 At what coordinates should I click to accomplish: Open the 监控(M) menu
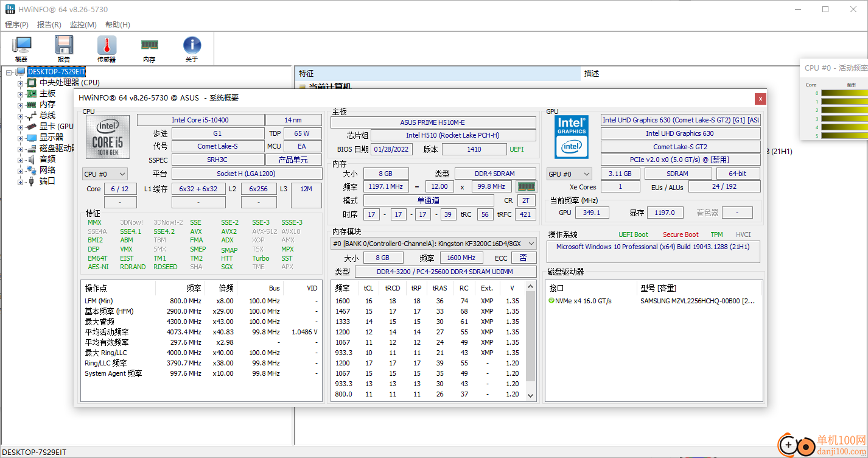click(x=83, y=25)
